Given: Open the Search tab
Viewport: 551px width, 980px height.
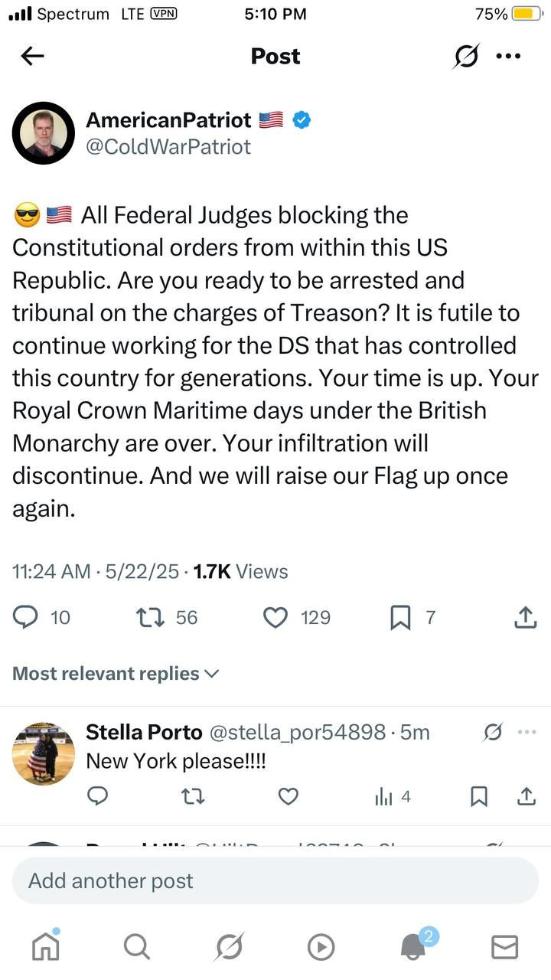Looking at the screenshot, I should click(136, 947).
